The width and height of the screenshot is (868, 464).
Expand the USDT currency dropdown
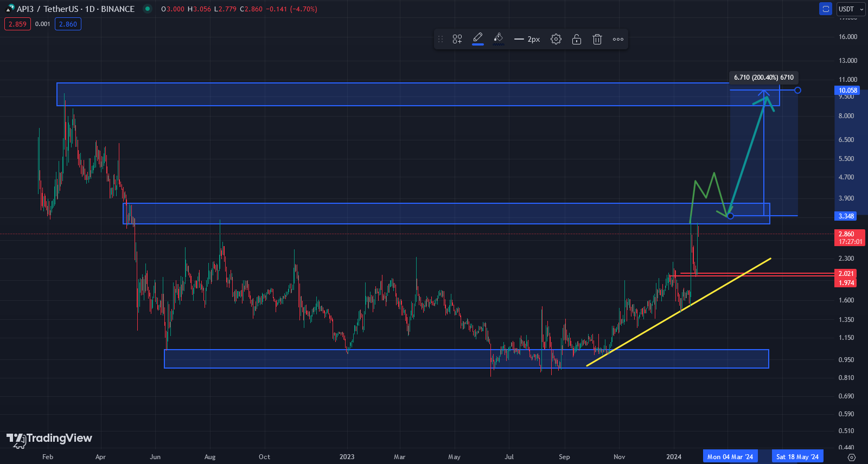(851, 9)
